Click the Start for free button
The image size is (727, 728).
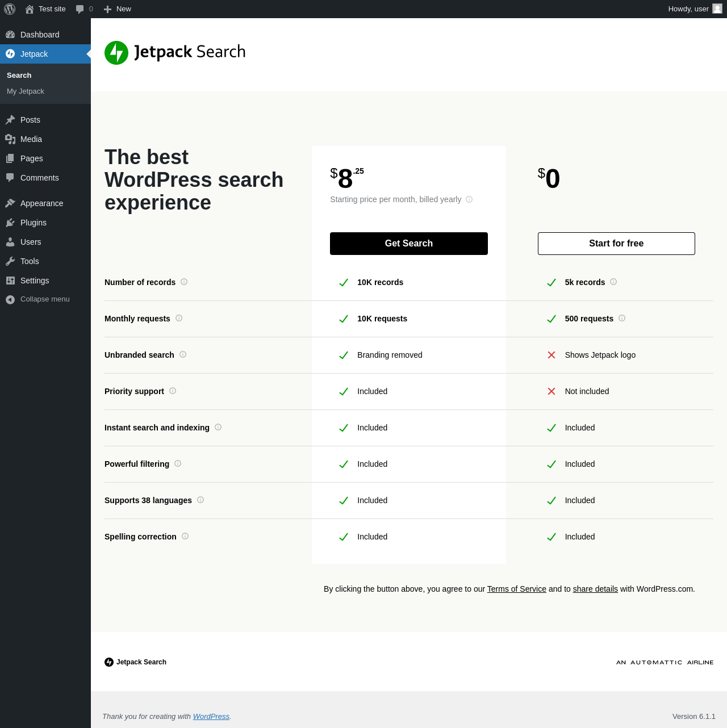click(x=616, y=244)
